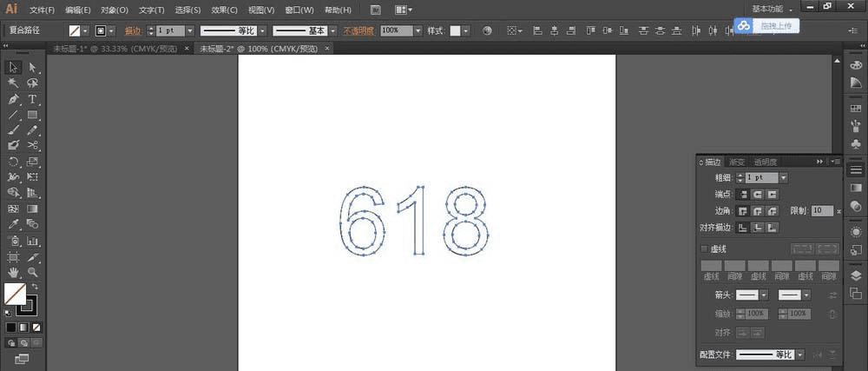This screenshot has height=371, width=868.
Task: Select the Free Transform tool
Action: coord(33,177)
